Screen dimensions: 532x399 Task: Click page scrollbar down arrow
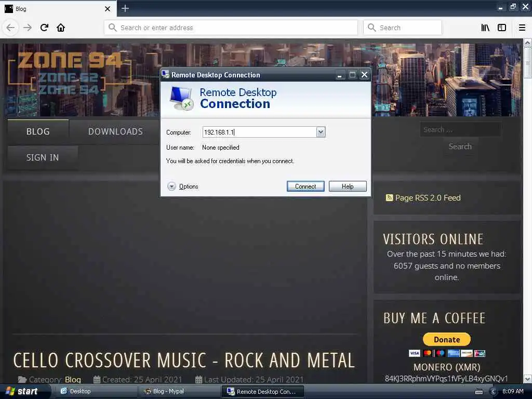[527, 379]
